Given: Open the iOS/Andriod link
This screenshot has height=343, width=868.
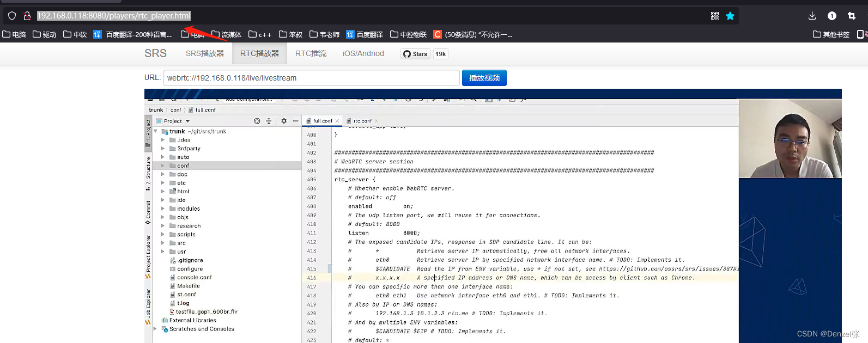Looking at the screenshot, I should point(363,53).
